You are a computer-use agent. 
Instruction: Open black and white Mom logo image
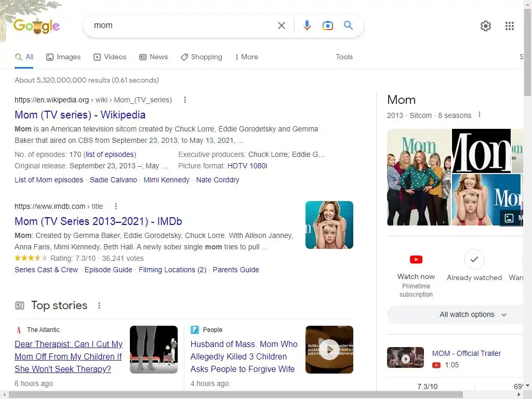481,151
